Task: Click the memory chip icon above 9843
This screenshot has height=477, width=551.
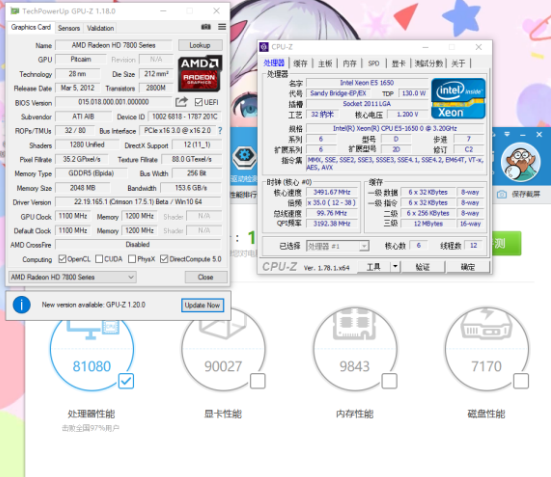Action: [x=355, y=324]
